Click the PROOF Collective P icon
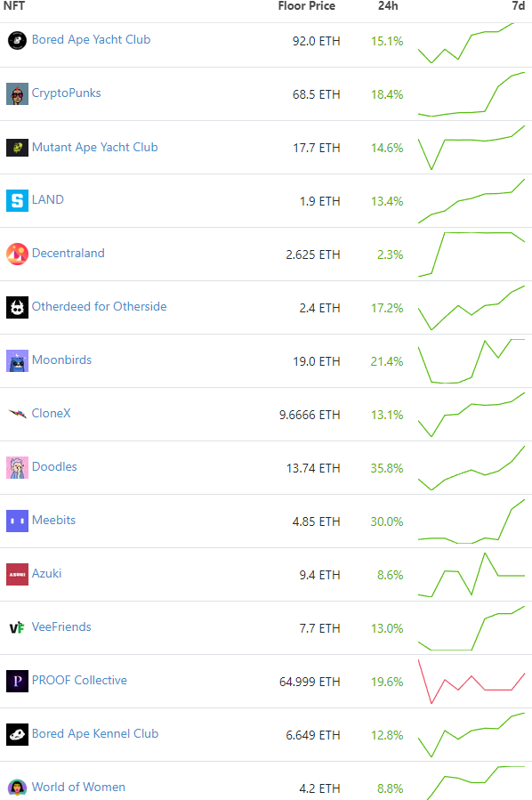 click(x=17, y=681)
